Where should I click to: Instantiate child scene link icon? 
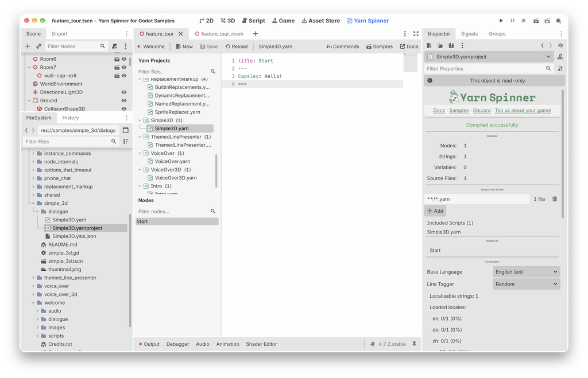(x=38, y=46)
